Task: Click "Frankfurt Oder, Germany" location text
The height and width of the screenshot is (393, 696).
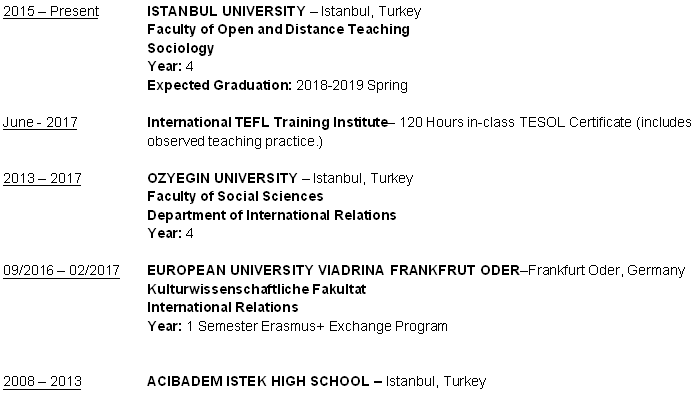Action: click(x=606, y=270)
